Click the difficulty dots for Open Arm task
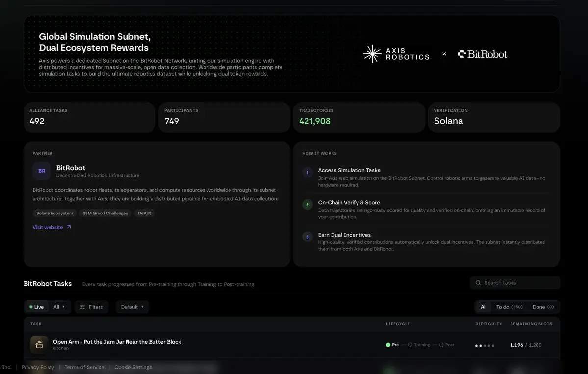Viewport: 588px width, 374px height. [485, 345]
